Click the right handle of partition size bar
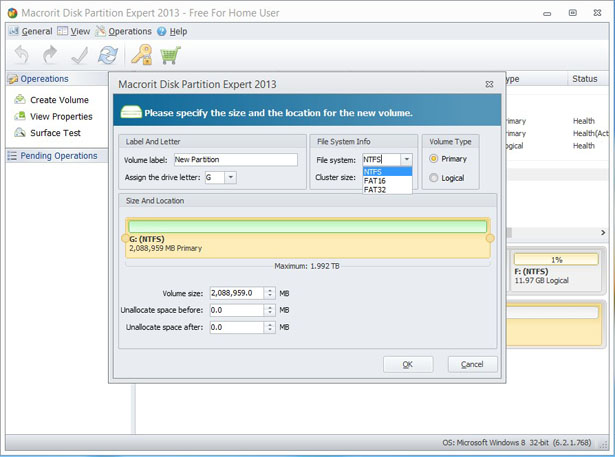The image size is (615, 457). pos(490,238)
